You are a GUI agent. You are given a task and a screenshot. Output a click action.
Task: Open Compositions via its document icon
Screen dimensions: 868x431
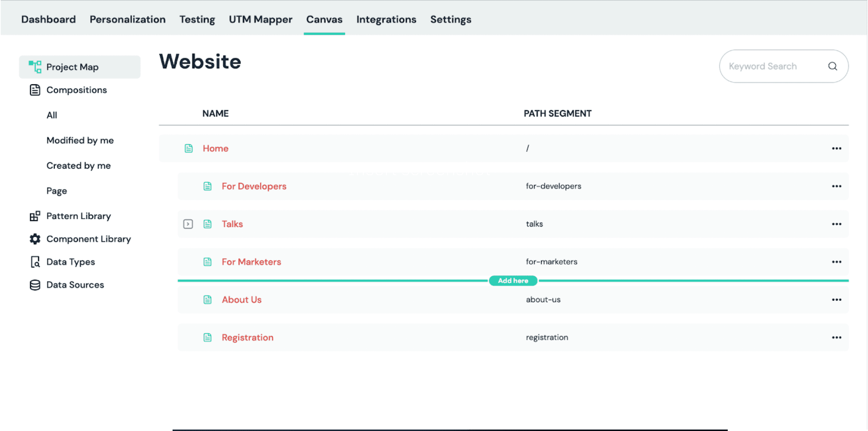[35, 90]
